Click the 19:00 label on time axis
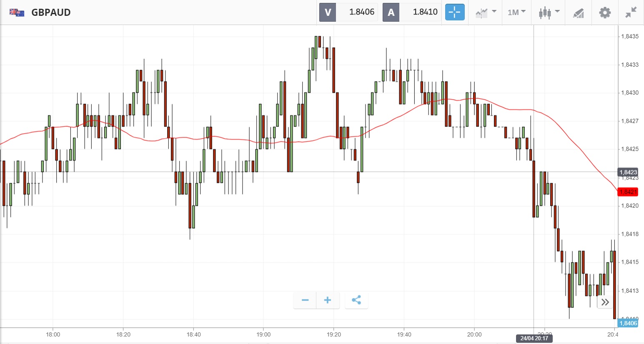Screen dimensions: 644x344 [x=263, y=334]
